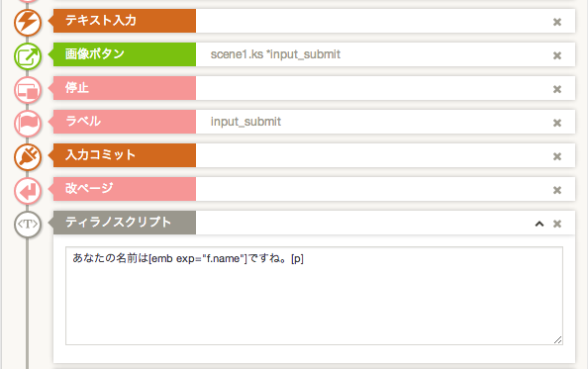Click the orange テキスト入力 component header
The width and height of the screenshot is (588, 369).
click(125, 21)
